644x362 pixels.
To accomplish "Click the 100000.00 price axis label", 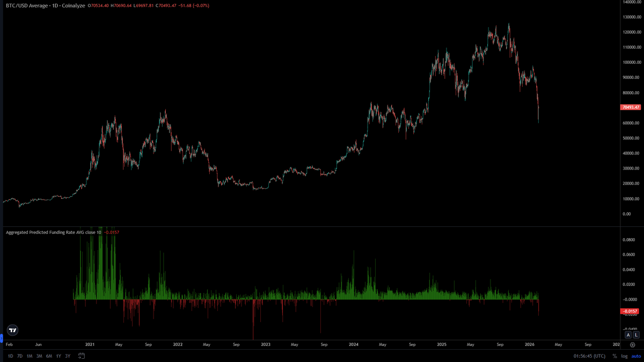I will coord(631,62).
